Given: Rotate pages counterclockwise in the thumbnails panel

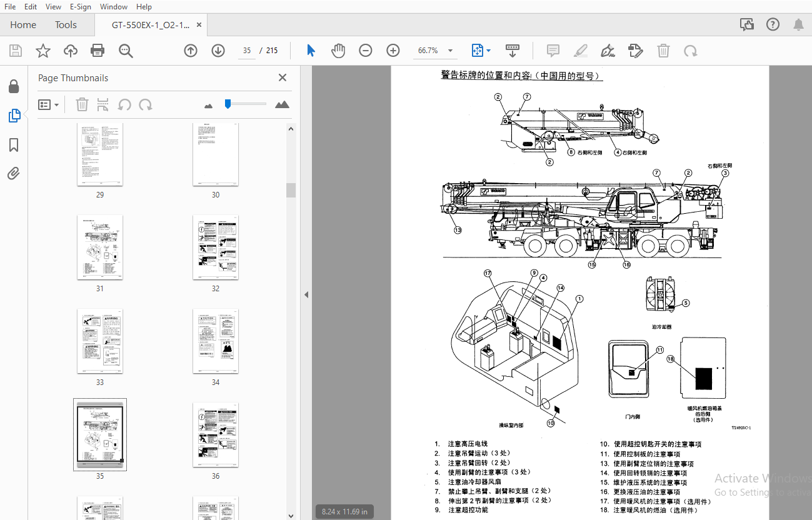Looking at the screenshot, I should pos(124,104).
